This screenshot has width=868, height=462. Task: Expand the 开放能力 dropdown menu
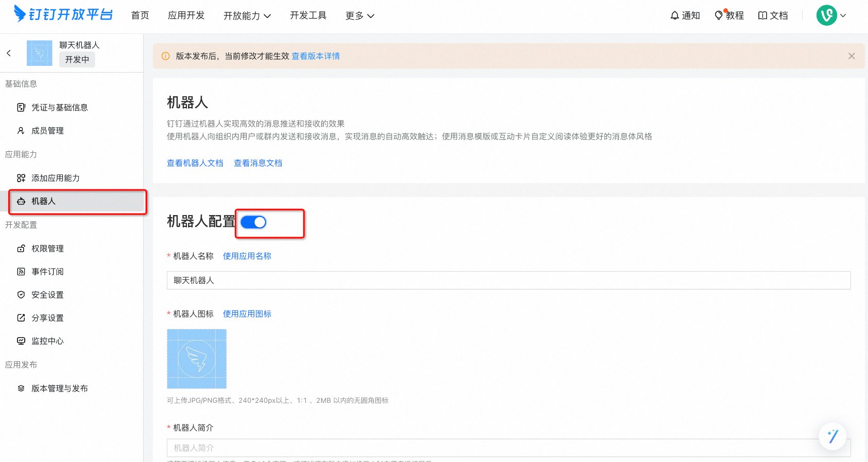pyautogui.click(x=247, y=15)
